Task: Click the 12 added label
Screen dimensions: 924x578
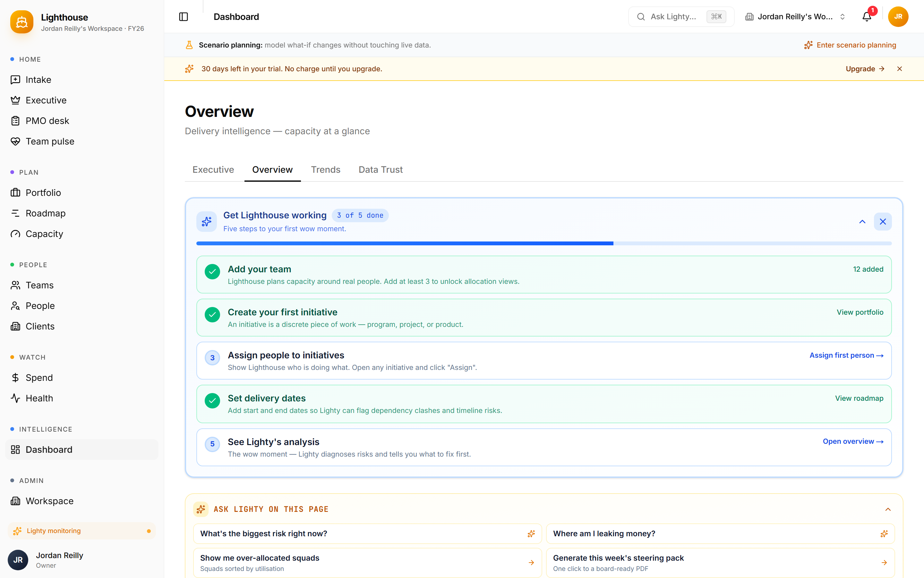Action: point(868,269)
